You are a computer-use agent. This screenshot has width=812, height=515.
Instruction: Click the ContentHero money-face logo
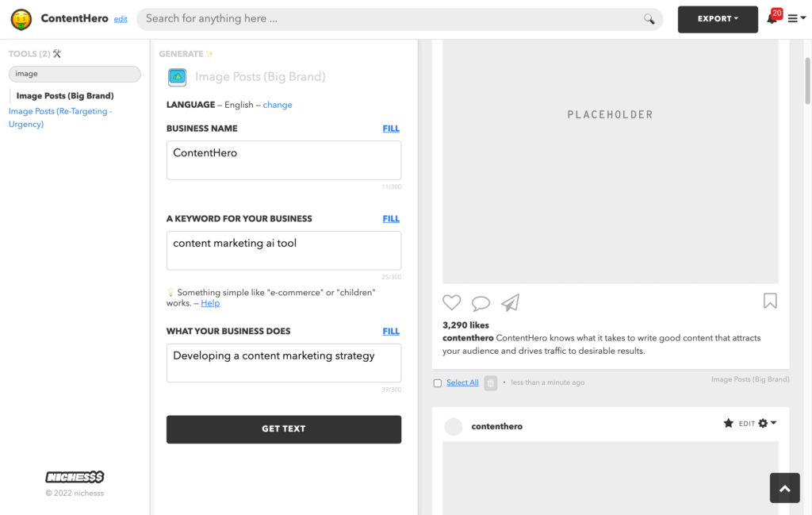coord(21,19)
